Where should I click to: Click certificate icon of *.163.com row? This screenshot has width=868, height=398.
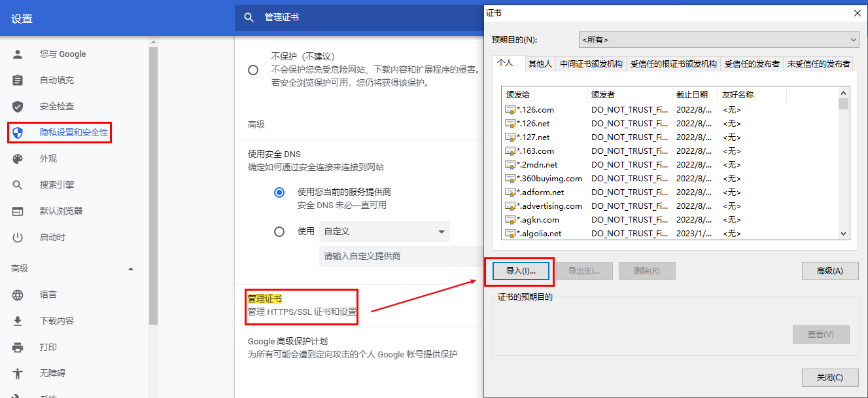(x=510, y=151)
